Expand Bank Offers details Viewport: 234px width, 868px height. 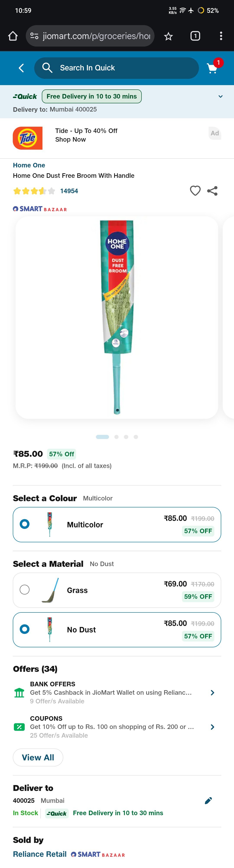coord(212,692)
